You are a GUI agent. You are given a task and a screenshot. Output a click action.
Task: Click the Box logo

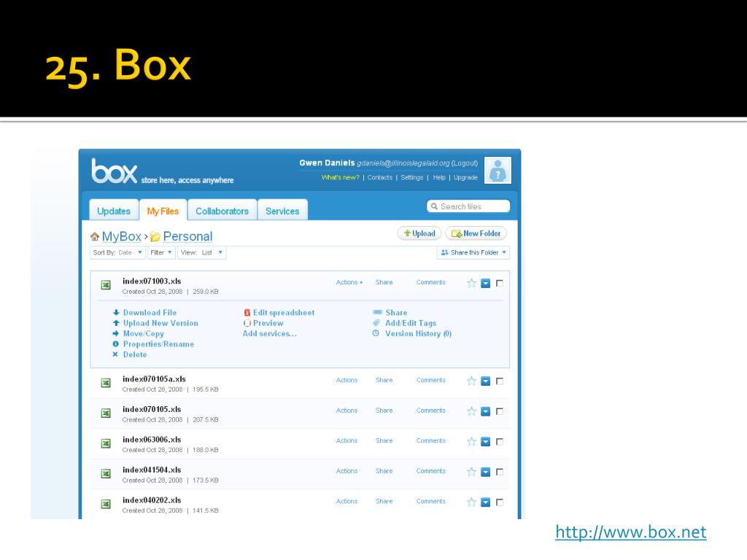tap(115, 171)
